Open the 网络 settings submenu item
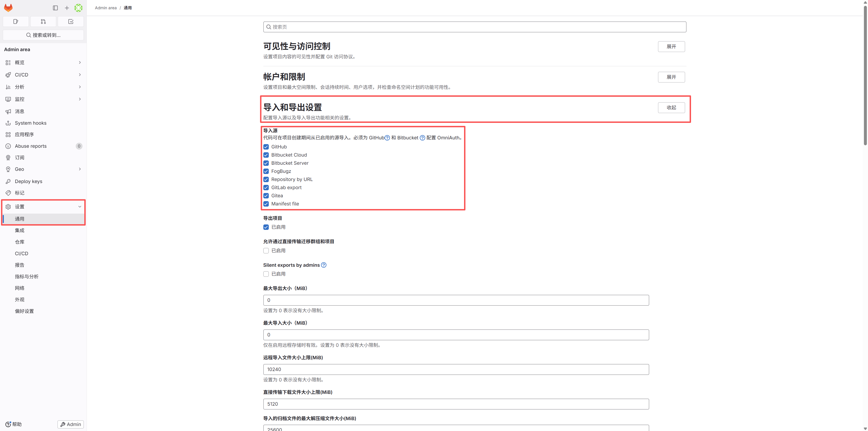 click(x=43, y=288)
